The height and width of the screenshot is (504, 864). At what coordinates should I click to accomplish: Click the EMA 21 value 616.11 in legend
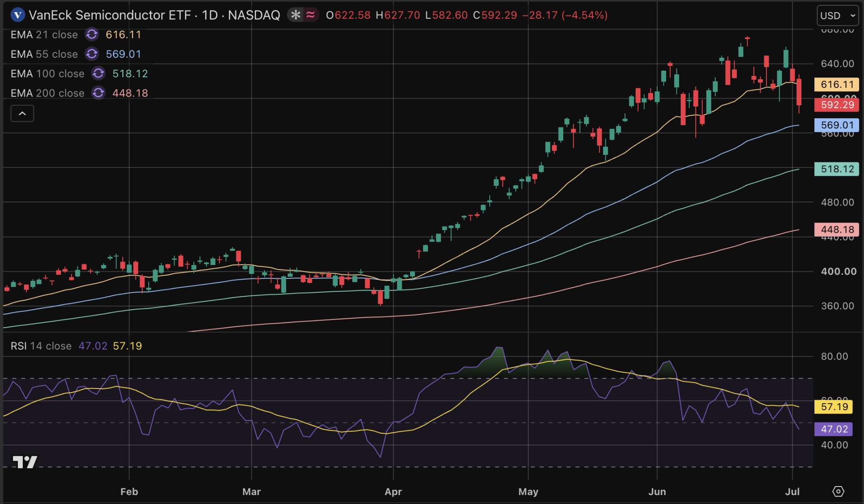[x=124, y=34]
